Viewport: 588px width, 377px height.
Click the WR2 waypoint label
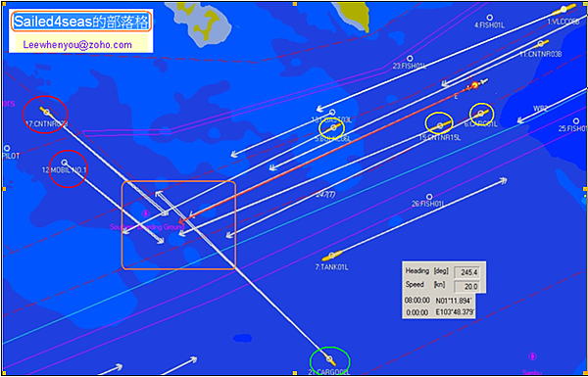coord(540,109)
